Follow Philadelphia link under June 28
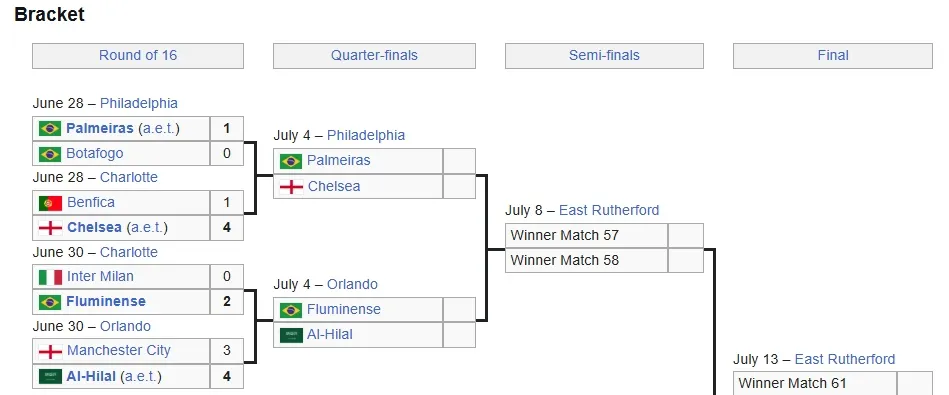Screen dimensions: 949x395 pos(139,103)
